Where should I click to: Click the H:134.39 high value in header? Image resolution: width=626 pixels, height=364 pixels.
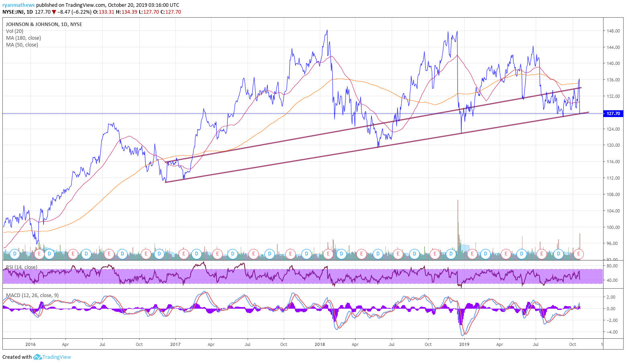click(127, 12)
